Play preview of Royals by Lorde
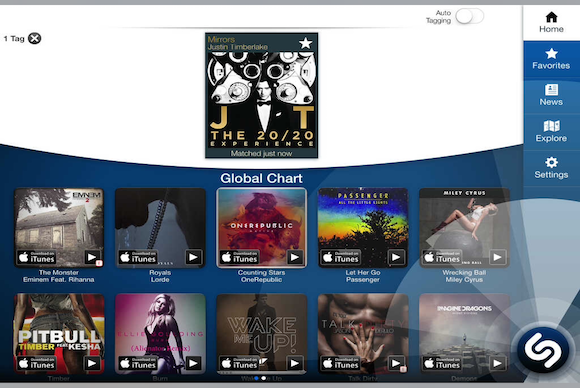This screenshot has height=388, width=580. click(193, 257)
